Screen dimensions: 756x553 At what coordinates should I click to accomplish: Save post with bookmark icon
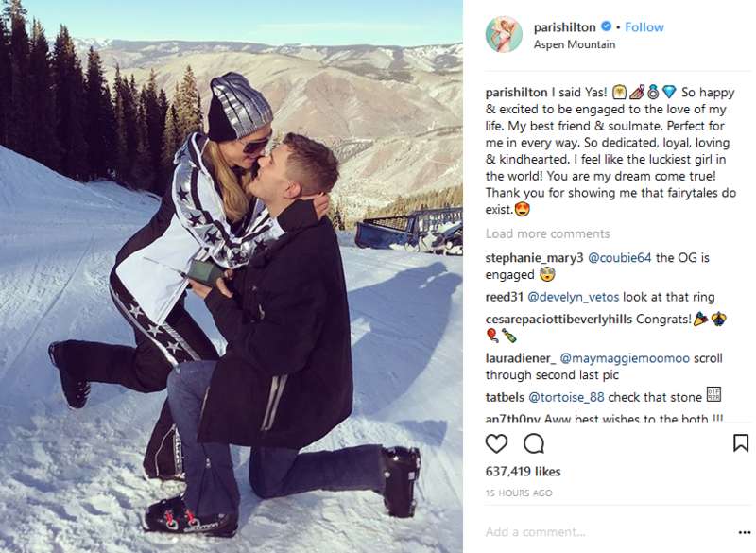coord(741,442)
